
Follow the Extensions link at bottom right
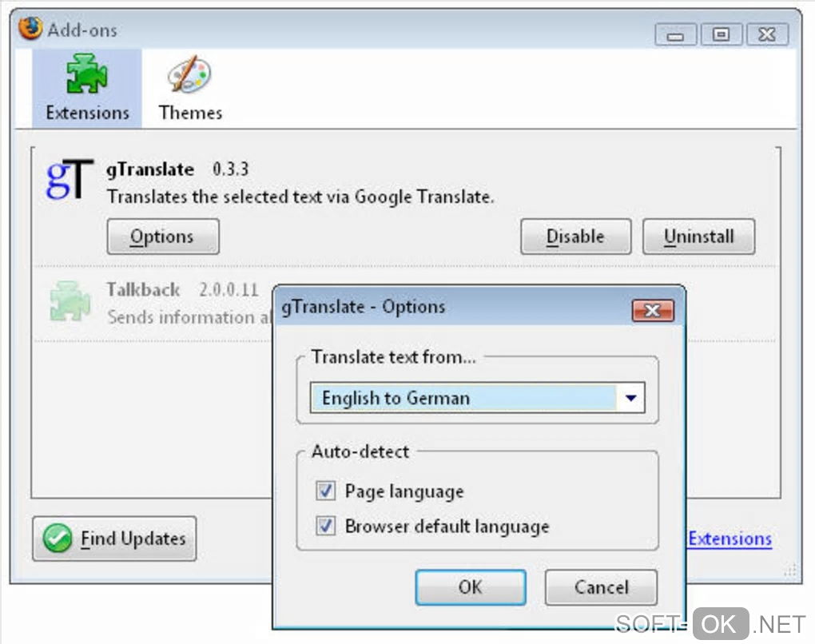tap(730, 539)
